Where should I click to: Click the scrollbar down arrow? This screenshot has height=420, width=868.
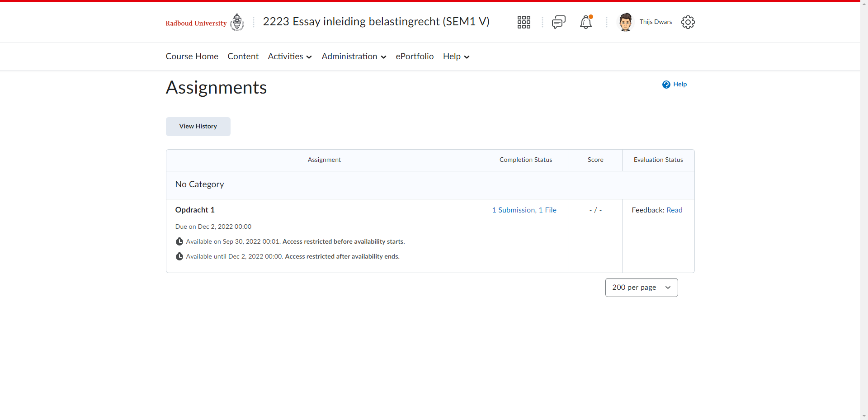pos(864,416)
